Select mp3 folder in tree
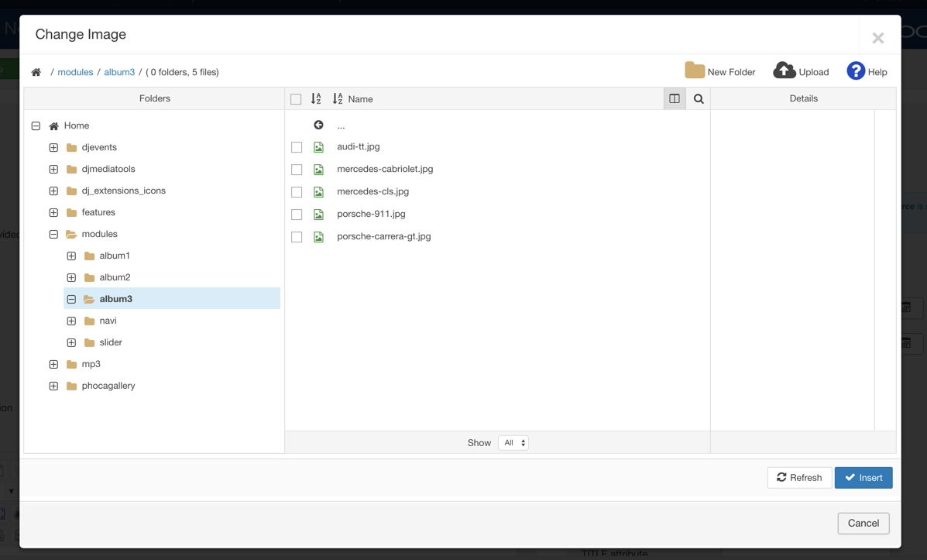This screenshot has width=927, height=560. pyautogui.click(x=91, y=364)
